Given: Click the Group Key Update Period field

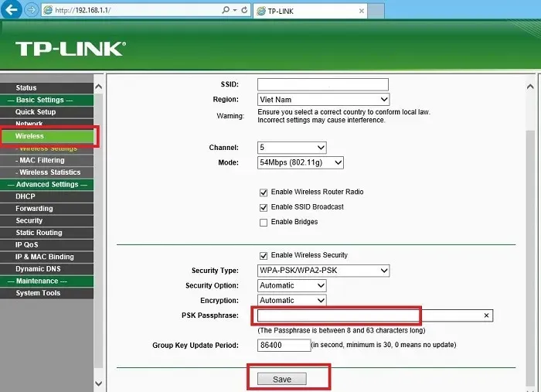Looking at the screenshot, I should [x=284, y=345].
